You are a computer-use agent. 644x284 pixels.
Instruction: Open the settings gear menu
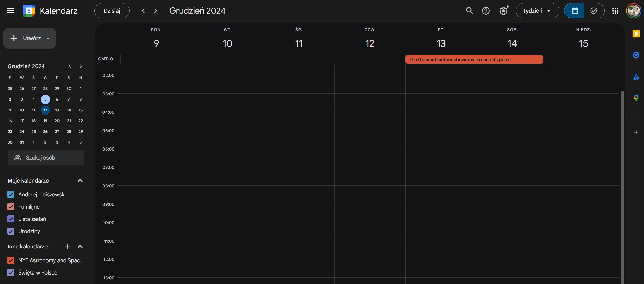[503, 11]
